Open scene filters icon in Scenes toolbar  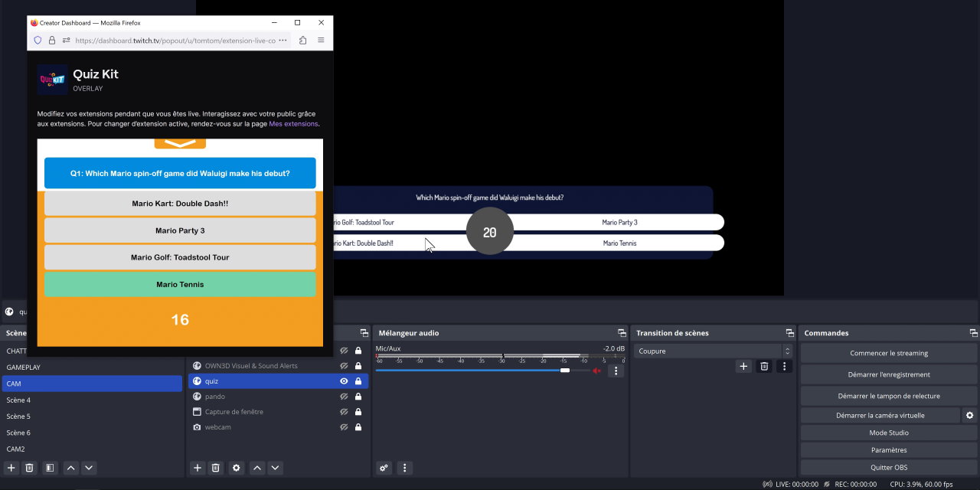pos(49,468)
